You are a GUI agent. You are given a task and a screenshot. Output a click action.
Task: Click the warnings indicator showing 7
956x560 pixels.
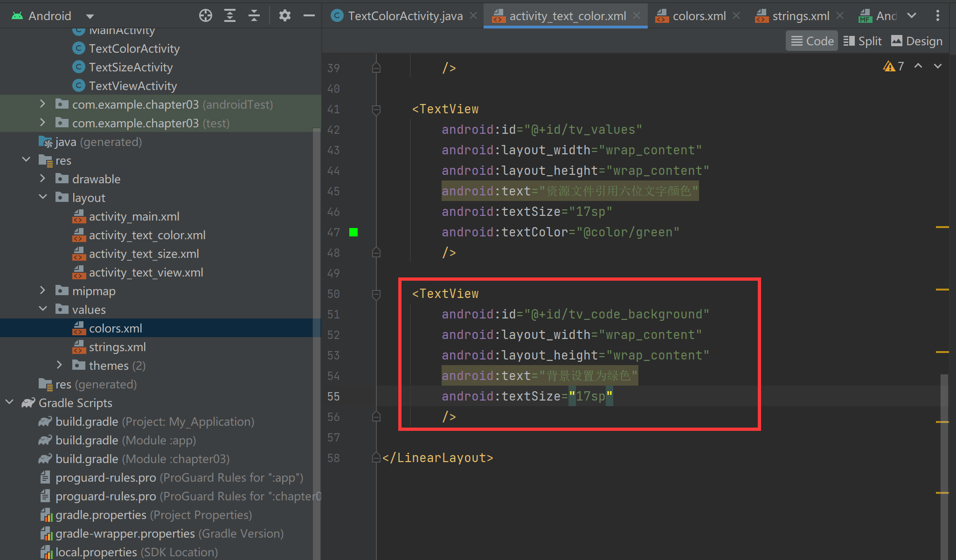894,66
